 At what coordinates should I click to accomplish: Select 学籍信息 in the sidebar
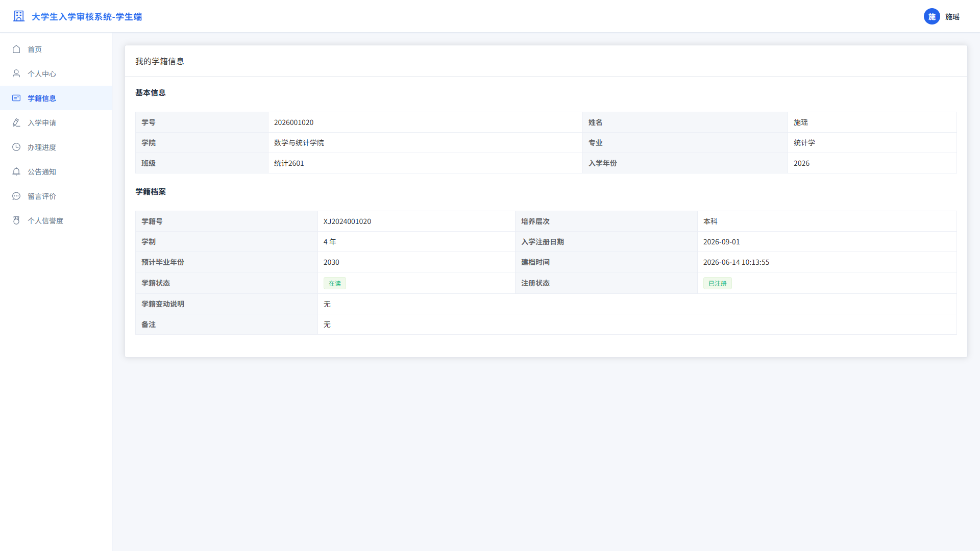coord(56,98)
